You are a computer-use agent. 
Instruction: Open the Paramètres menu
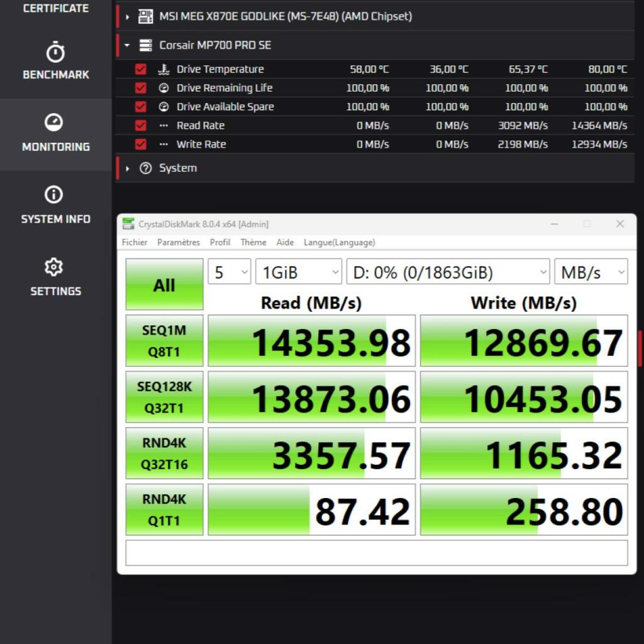(178, 242)
